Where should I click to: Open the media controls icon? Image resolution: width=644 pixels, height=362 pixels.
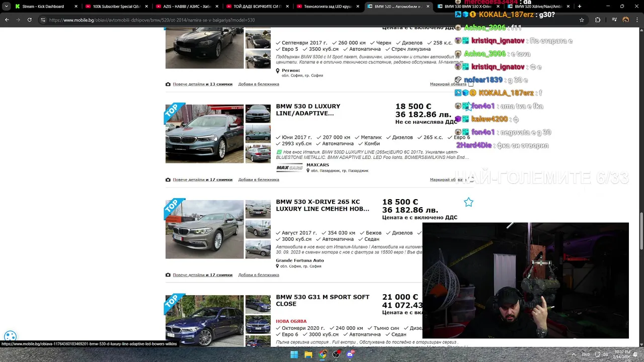click(614, 20)
